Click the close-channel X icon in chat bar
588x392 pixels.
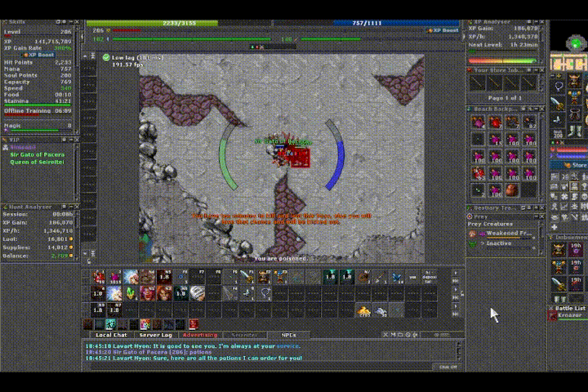click(385, 334)
